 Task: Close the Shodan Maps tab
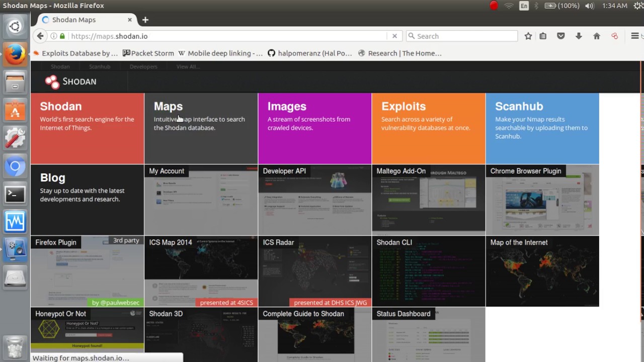(129, 20)
